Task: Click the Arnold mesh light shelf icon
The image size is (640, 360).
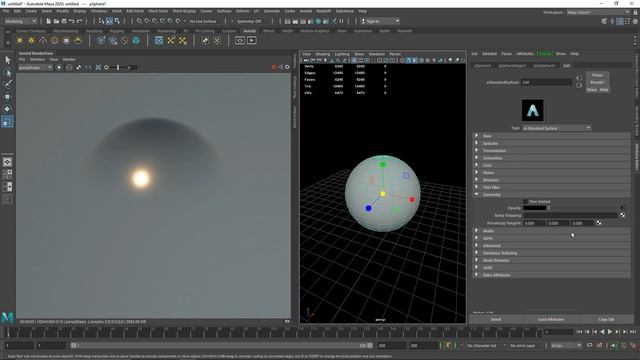Action: pyautogui.click(x=31, y=40)
